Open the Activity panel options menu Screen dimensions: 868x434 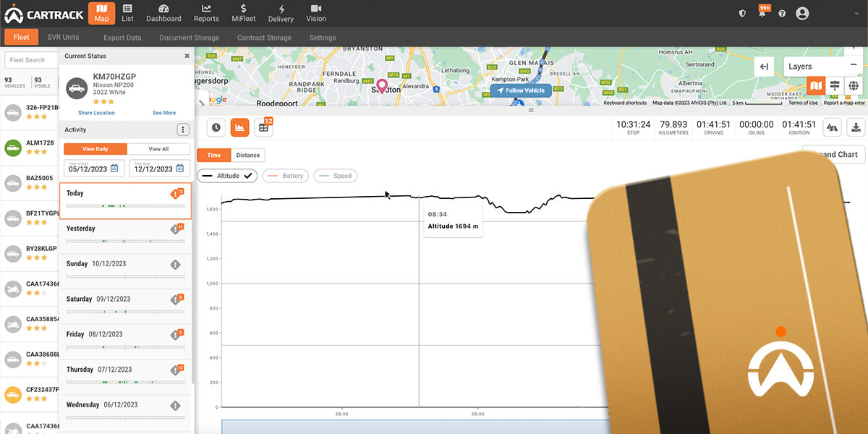[183, 129]
